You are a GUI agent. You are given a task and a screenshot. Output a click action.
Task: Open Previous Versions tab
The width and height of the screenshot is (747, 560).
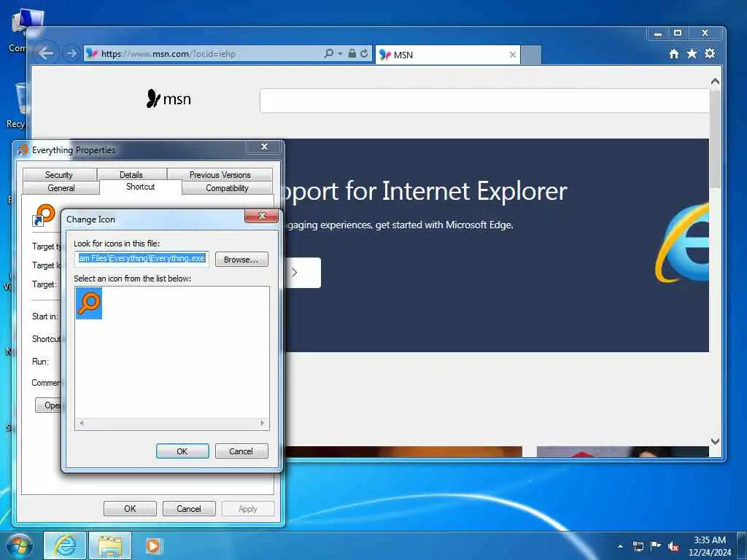220,175
